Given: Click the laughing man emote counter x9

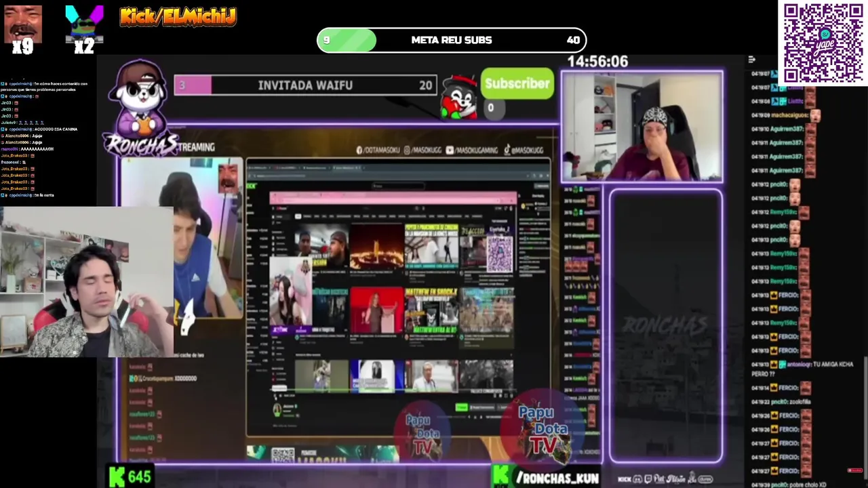Looking at the screenshot, I should tap(22, 29).
